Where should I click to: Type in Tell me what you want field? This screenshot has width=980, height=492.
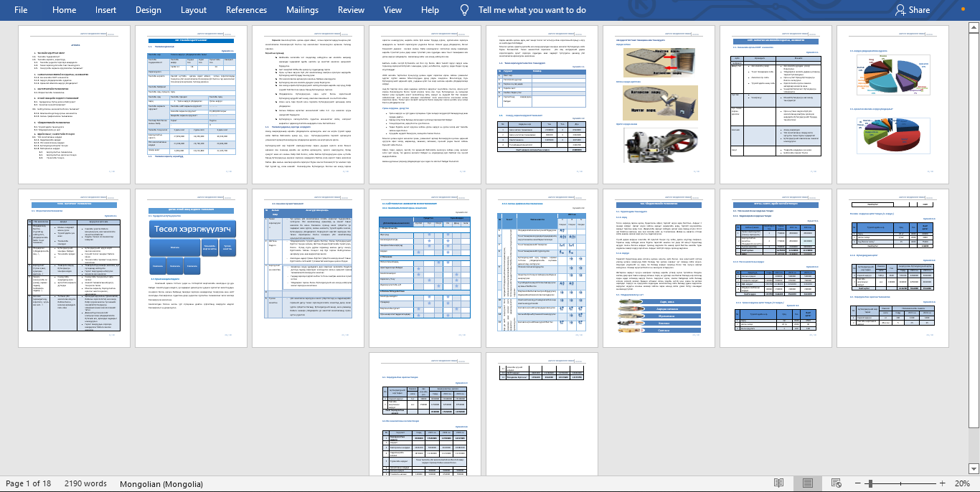click(532, 10)
